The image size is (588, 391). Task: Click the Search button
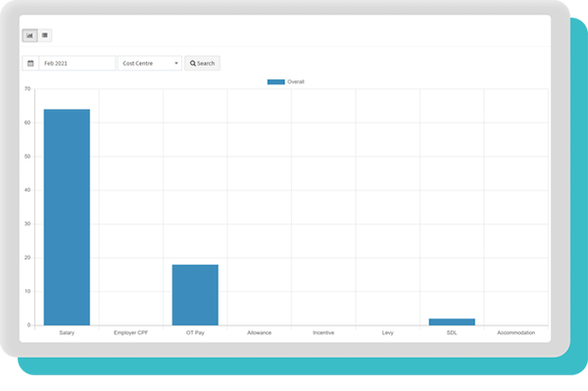tap(202, 64)
